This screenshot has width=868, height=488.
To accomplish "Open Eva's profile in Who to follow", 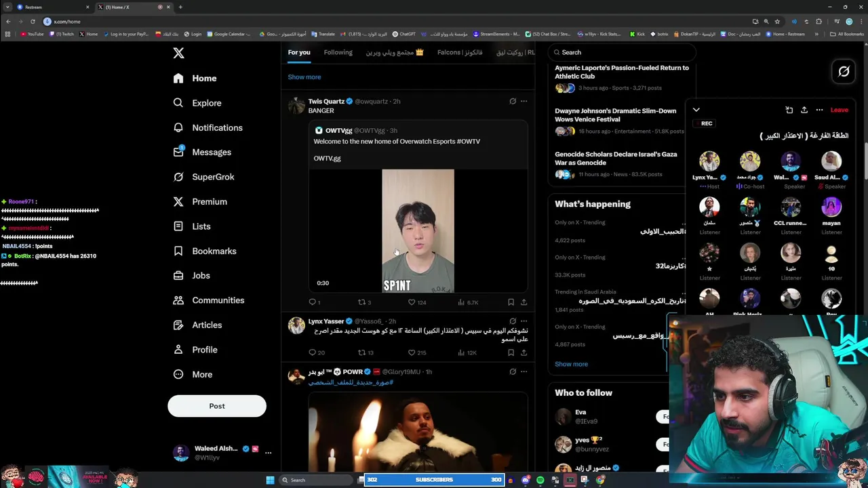I will coord(580,412).
